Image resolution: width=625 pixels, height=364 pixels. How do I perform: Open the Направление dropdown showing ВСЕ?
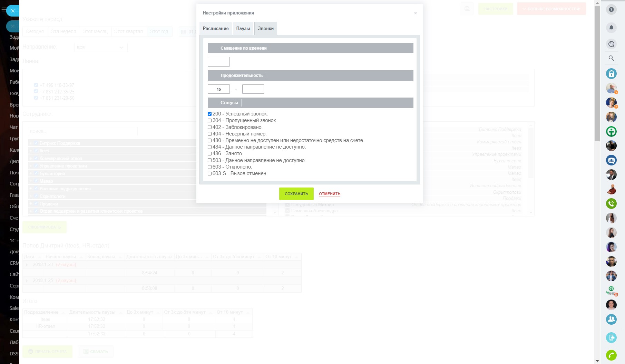coord(101,47)
